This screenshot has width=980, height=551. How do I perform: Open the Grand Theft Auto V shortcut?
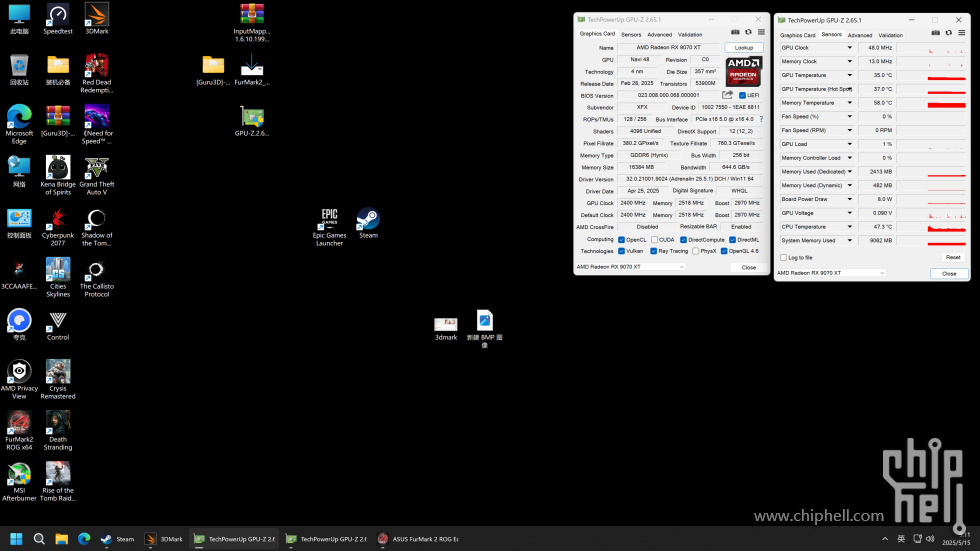(x=97, y=176)
